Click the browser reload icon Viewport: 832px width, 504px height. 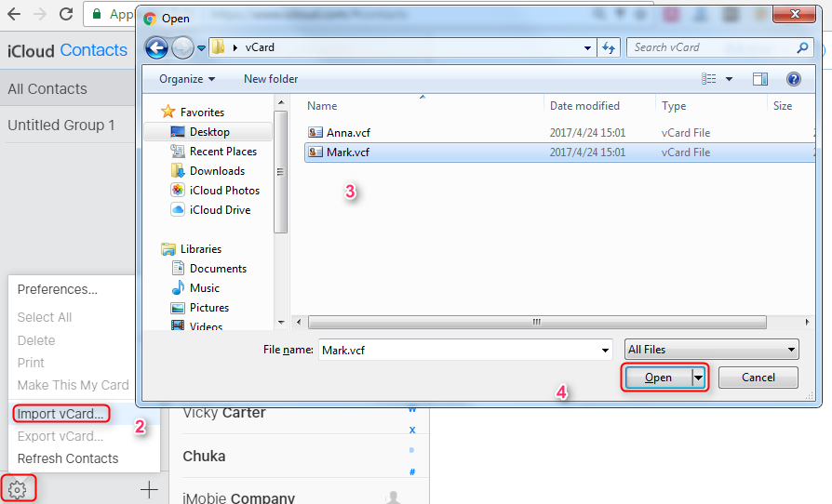[66, 14]
